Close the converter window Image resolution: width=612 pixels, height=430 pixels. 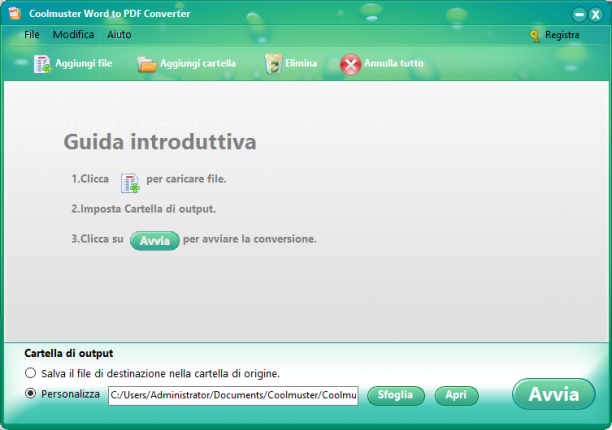click(x=596, y=15)
